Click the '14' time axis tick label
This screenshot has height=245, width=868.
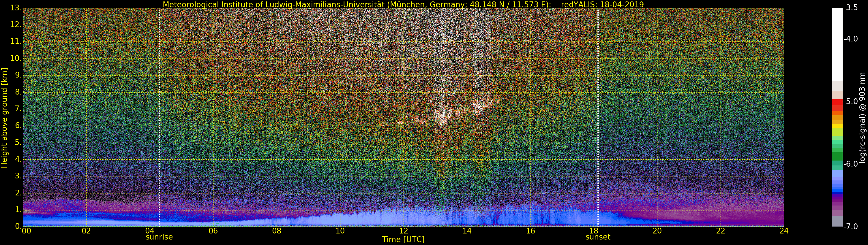point(467,231)
